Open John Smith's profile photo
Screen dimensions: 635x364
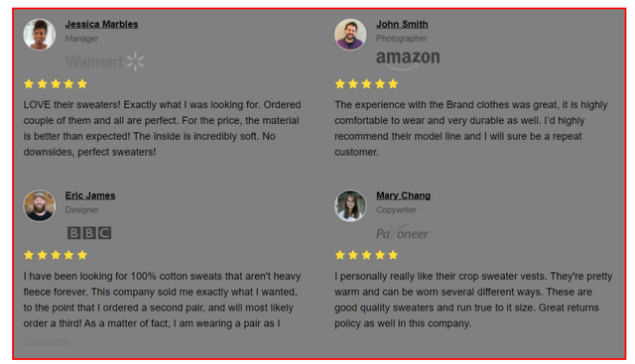[x=350, y=35]
